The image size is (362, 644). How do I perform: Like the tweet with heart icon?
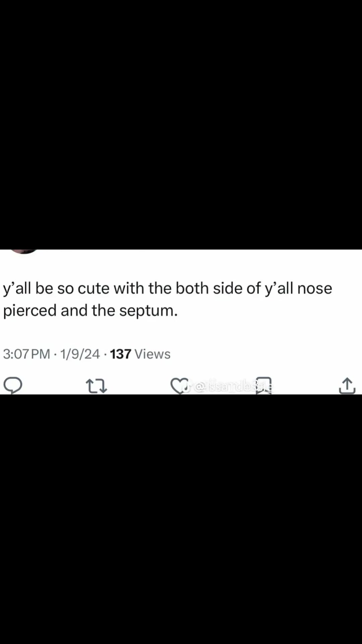(x=179, y=386)
